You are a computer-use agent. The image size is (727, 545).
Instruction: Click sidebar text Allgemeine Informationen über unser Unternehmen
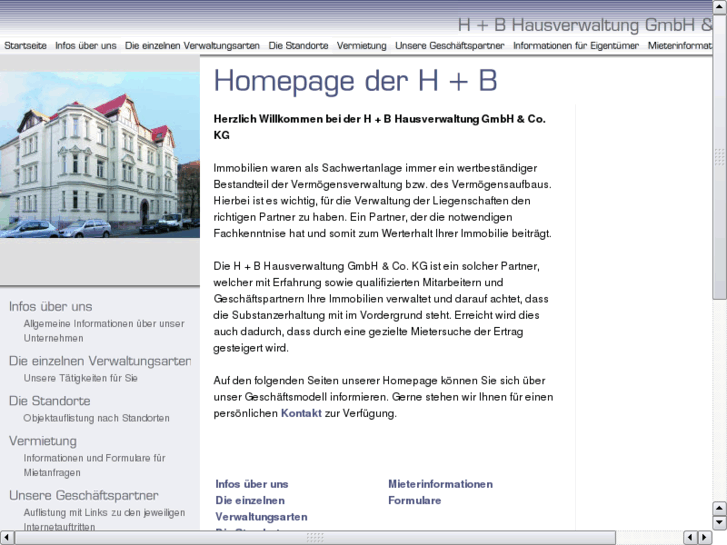tap(104, 331)
